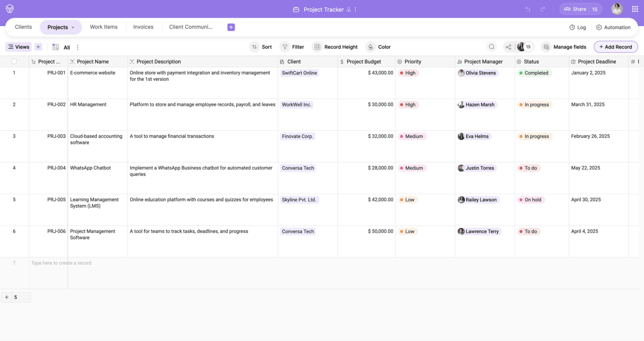Viewport: 644px width, 341px height.
Task: Click the Share button
Action: pos(575,9)
